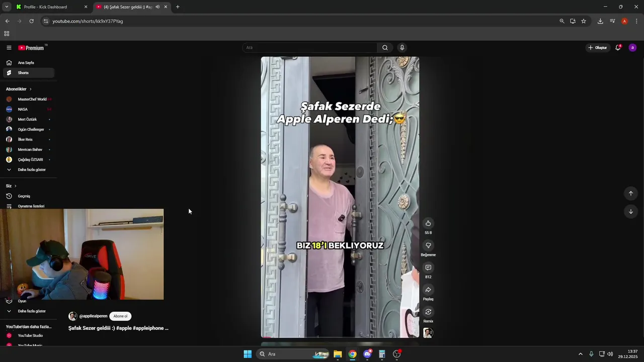
Task: Open the Remix option for the Short
Action: [428, 312]
